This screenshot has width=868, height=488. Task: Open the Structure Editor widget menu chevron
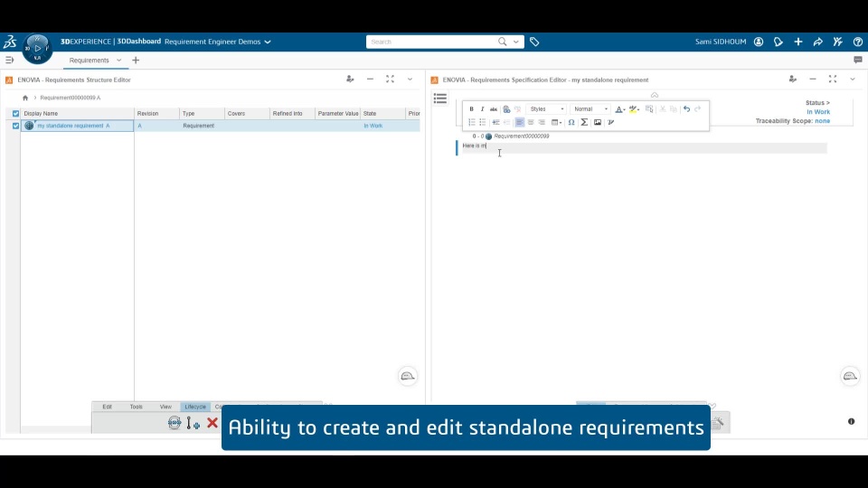pyautogui.click(x=410, y=80)
